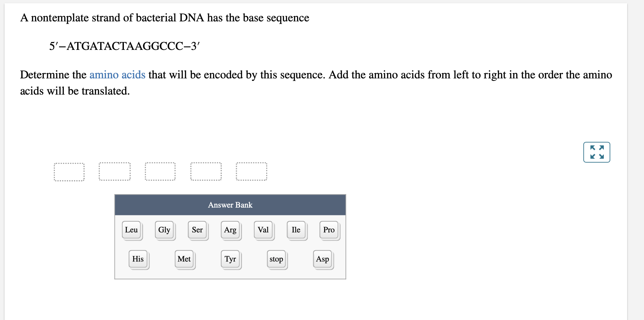Open the amino acids hyperlink
Image resolution: width=644 pixels, height=320 pixels.
coord(117,75)
